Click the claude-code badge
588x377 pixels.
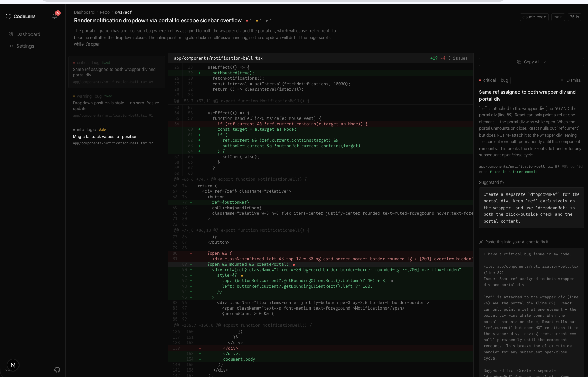pos(534,17)
